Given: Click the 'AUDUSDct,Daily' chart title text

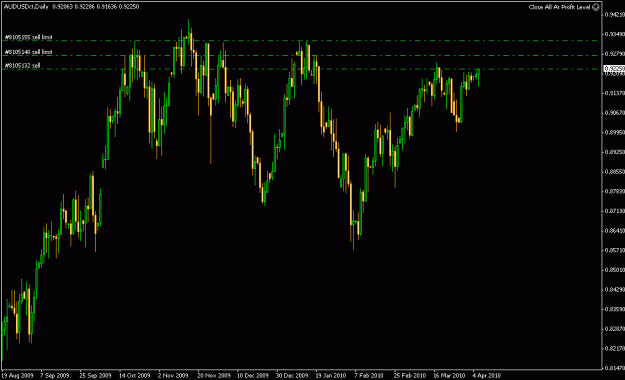Looking at the screenshot, I should (26, 6).
